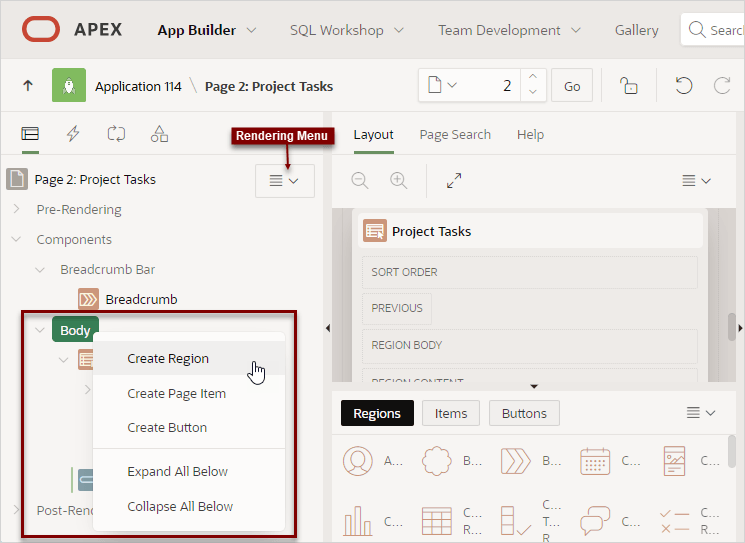The height and width of the screenshot is (543, 745).
Task: Click the search magnifier icon in header
Action: click(697, 29)
